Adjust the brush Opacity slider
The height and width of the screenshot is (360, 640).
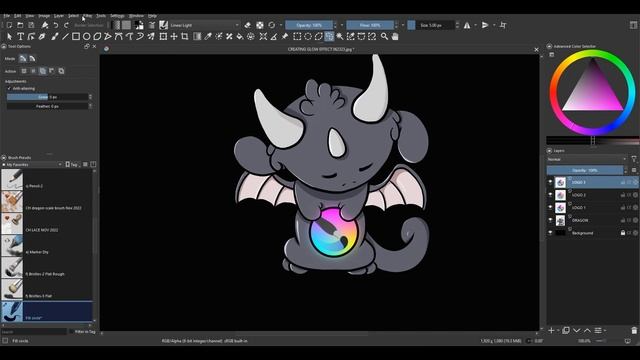click(x=309, y=25)
